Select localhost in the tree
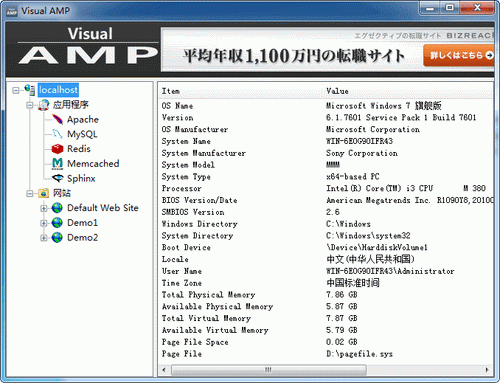The height and width of the screenshot is (383, 500). pos(58,90)
